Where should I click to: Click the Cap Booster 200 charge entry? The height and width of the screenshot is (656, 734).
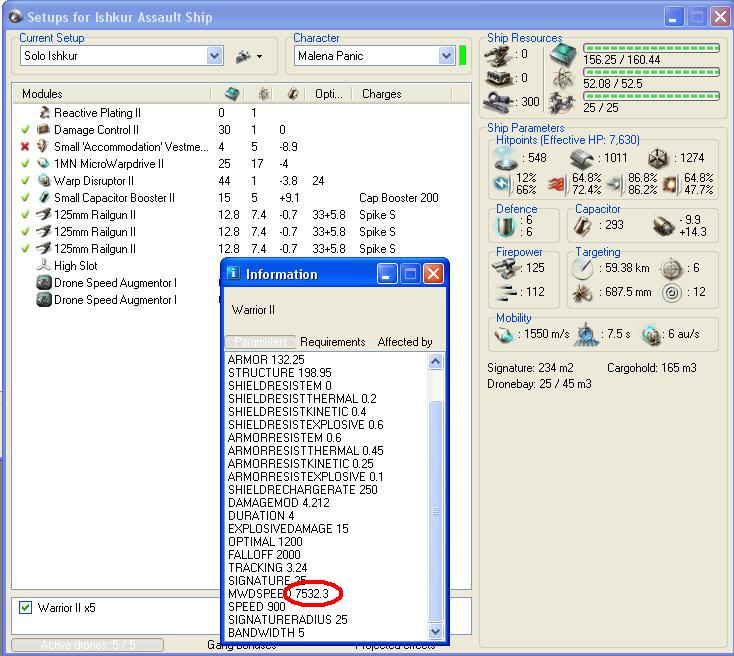(x=398, y=198)
